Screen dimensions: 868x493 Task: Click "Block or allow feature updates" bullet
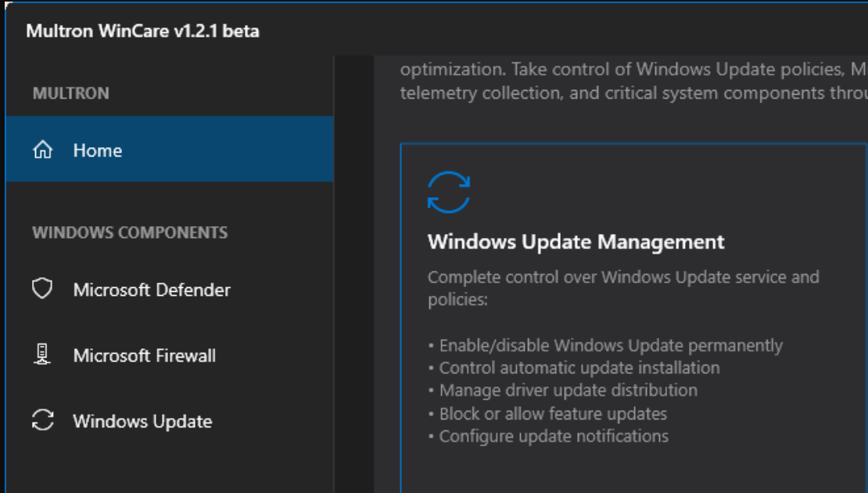(x=552, y=413)
